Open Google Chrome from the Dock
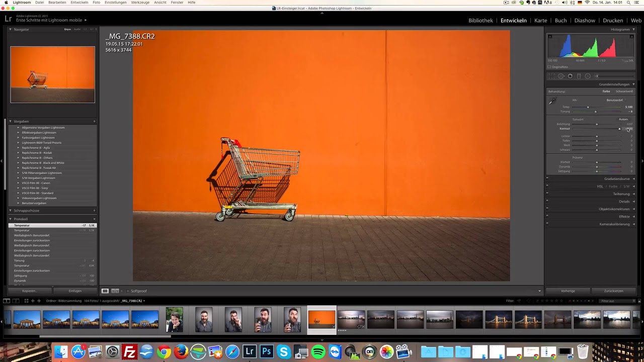Image resolution: width=644 pixels, height=362 pixels. (x=164, y=352)
